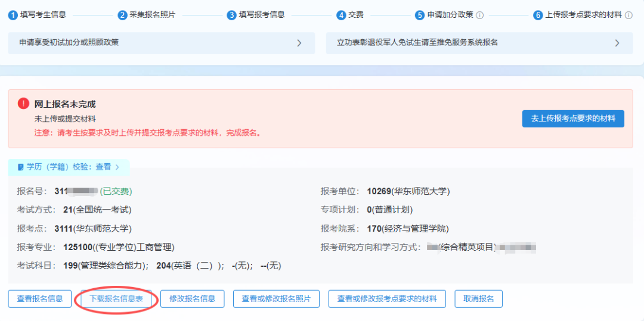
Task: Click 查看或修改报名照片 button
Action: click(276, 299)
